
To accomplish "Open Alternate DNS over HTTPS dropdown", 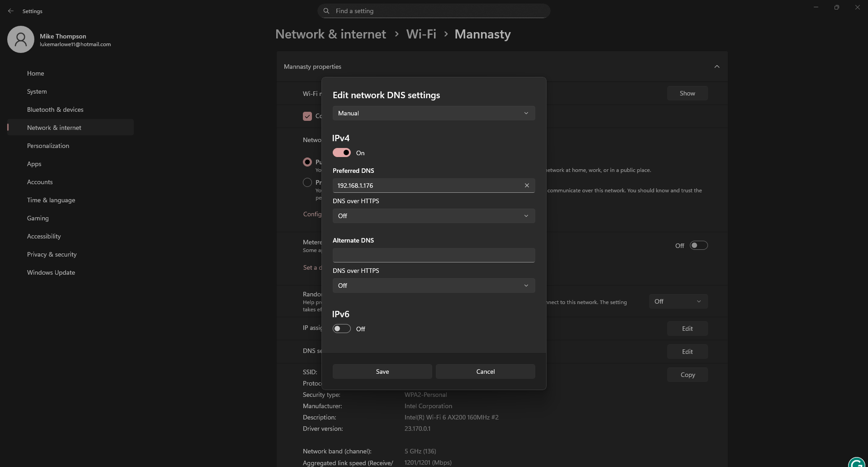I will (x=434, y=286).
